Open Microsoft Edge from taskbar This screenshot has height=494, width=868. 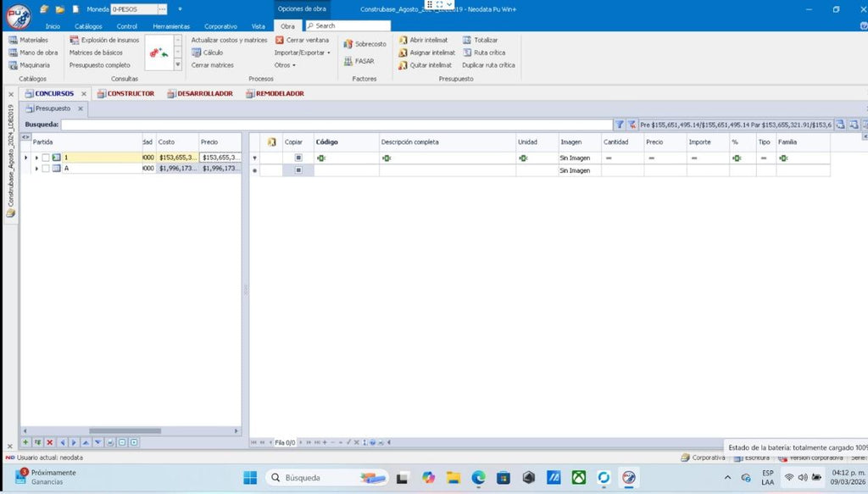click(478, 477)
